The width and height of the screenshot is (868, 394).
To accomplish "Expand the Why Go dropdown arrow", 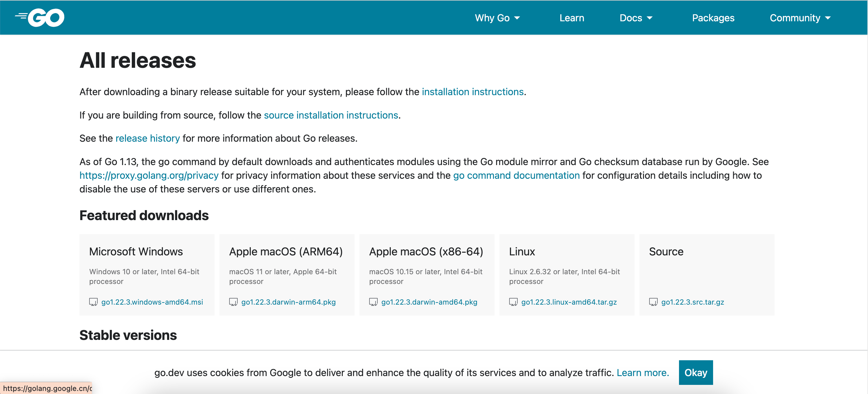I will coord(517,18).
